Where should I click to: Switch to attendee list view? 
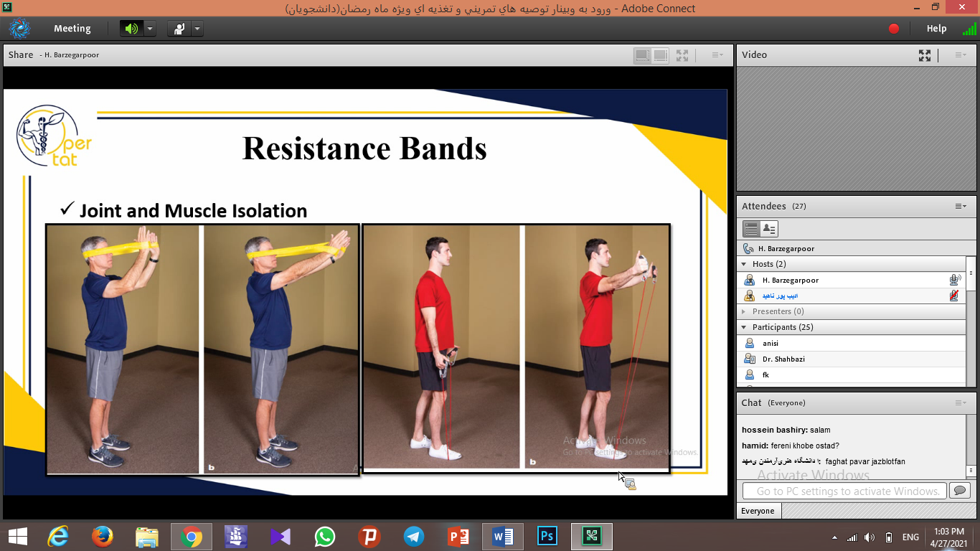[751, 229]
